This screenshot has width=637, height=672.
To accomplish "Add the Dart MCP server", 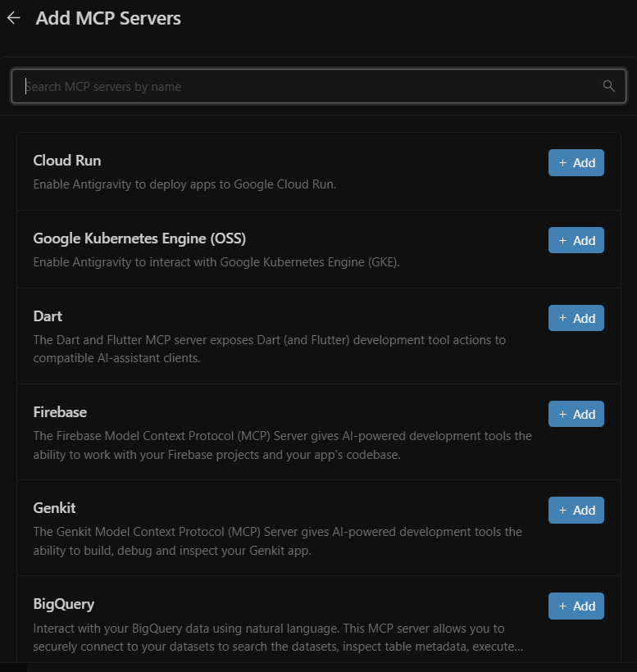I will point(576,318).
